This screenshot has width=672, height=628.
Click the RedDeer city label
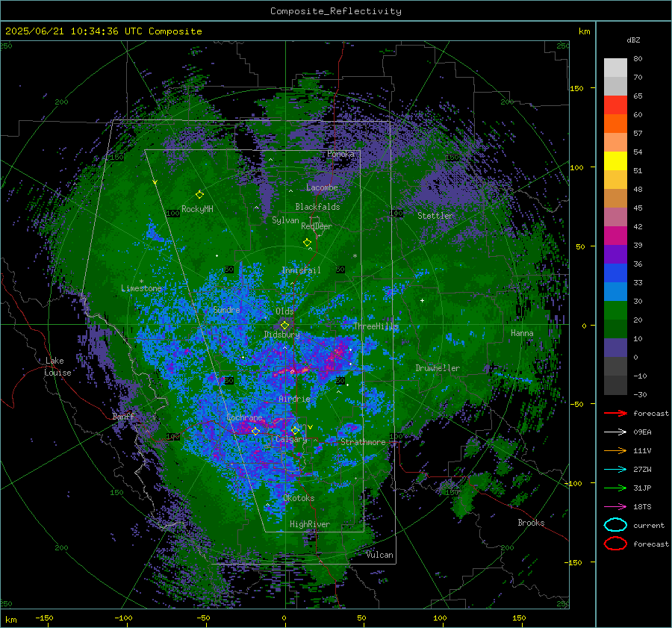tap(317, 226)
